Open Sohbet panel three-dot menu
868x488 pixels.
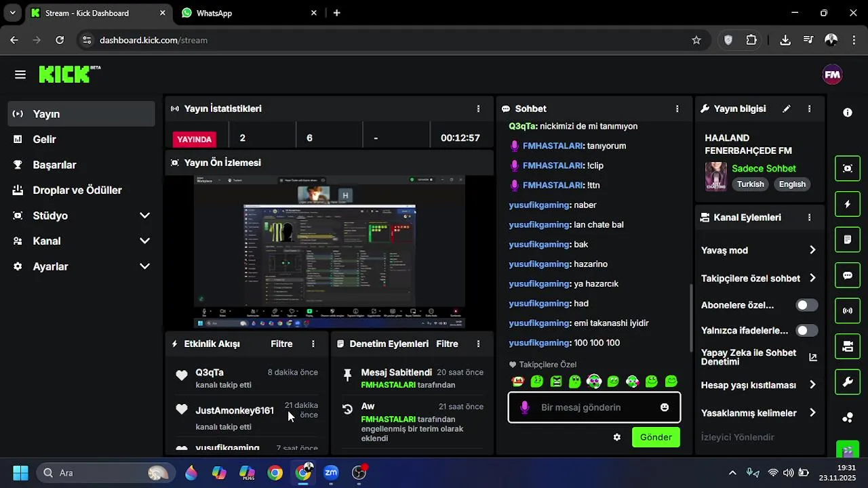(677, 108)
